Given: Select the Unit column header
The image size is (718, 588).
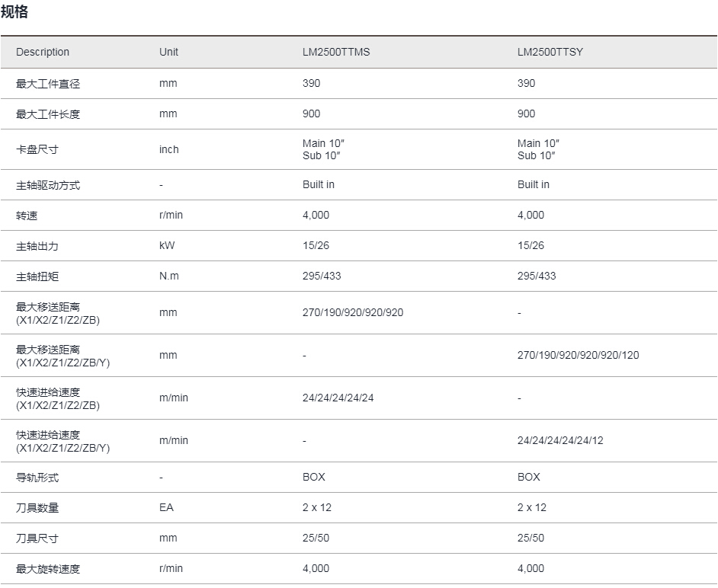Looking at the screenshot, I should tap(168, 52).
